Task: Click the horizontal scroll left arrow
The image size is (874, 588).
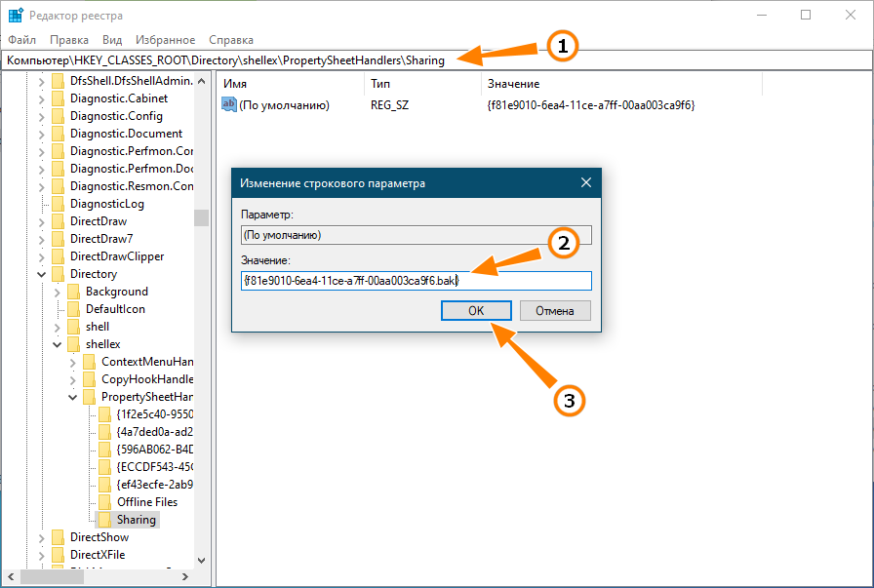Action: [x=11, y=577]
